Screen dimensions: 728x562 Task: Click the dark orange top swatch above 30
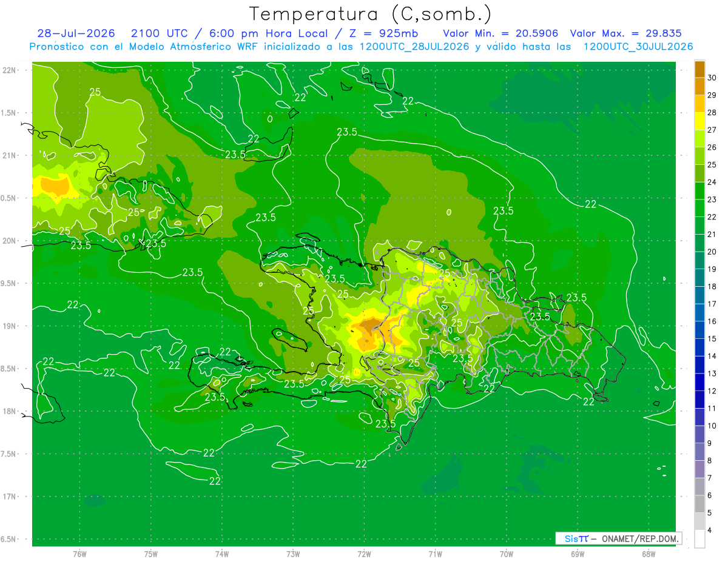[699, 69]
